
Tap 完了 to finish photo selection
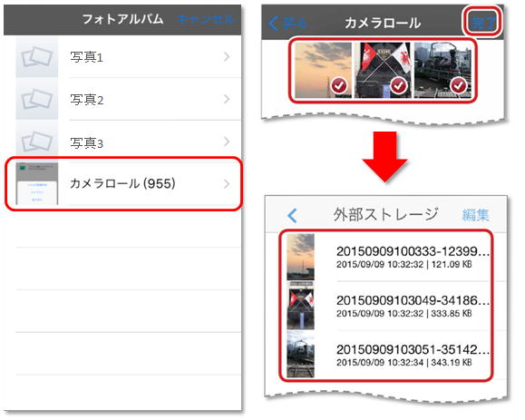tap(482, 23)
